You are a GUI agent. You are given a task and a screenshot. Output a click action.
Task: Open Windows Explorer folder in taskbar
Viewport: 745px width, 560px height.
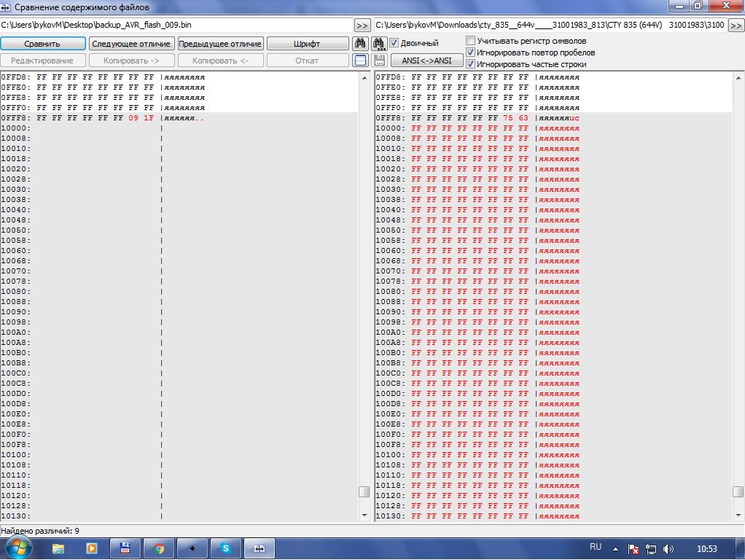[x=58, y=548]
